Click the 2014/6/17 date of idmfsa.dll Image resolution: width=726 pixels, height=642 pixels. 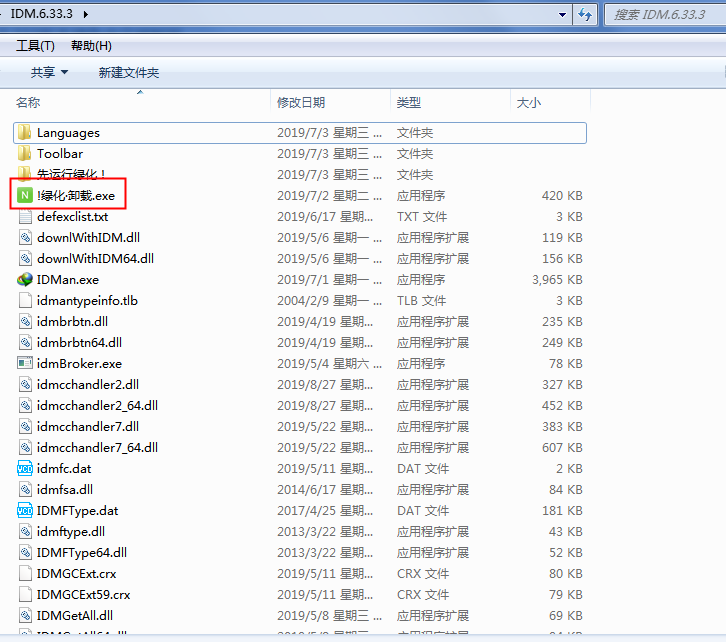coord(325,490)
